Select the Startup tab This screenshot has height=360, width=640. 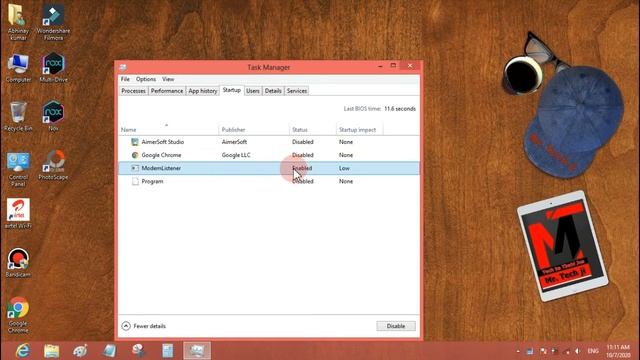tap(231, 90)
